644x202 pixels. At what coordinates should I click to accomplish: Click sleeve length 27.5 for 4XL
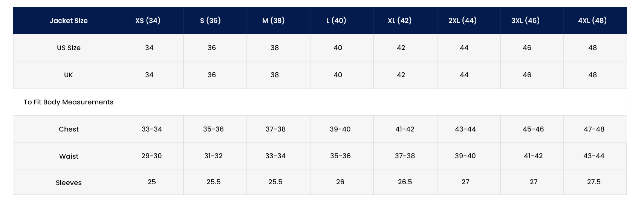tap(594, 182)
